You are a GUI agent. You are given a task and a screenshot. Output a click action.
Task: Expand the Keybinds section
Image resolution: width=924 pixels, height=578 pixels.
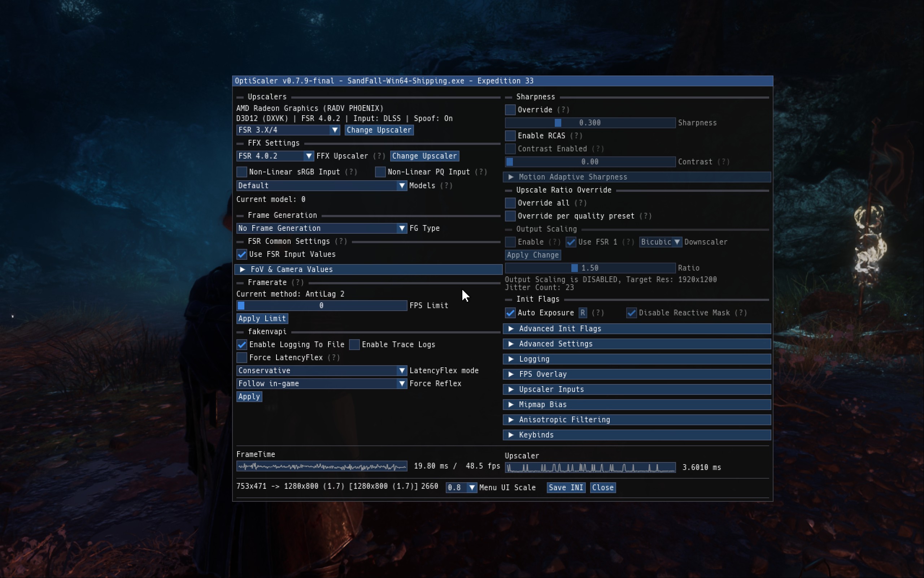click(637, 435)
